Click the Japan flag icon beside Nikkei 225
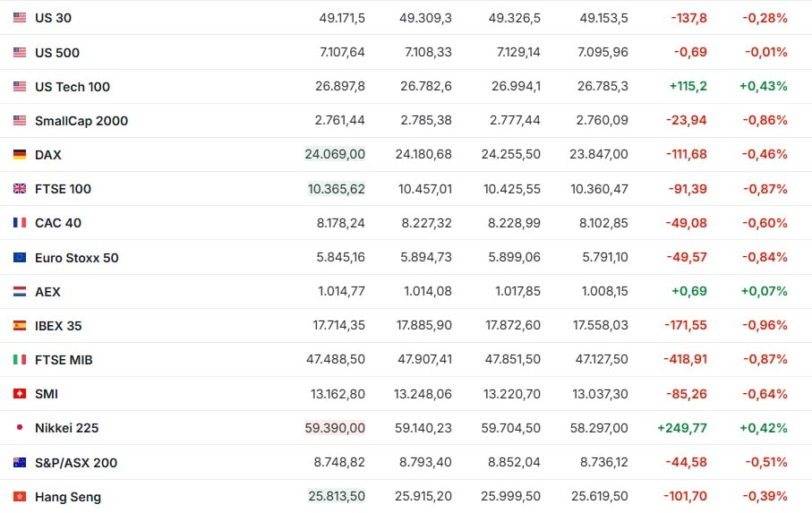Viewport: 812px width, 513px height. point(20,428)
